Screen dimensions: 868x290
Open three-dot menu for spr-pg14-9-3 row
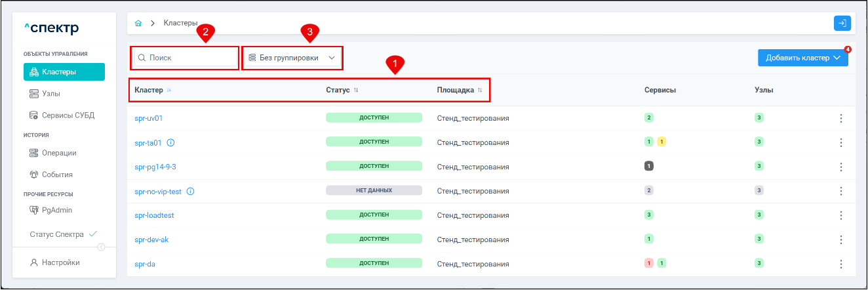pos(840,167)
